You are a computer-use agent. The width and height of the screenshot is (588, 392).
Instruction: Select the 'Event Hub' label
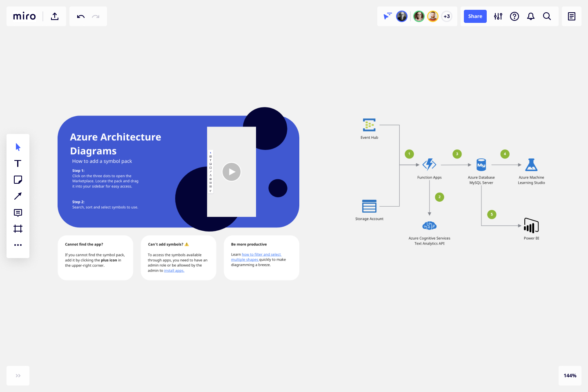click(x=369, y=138)
